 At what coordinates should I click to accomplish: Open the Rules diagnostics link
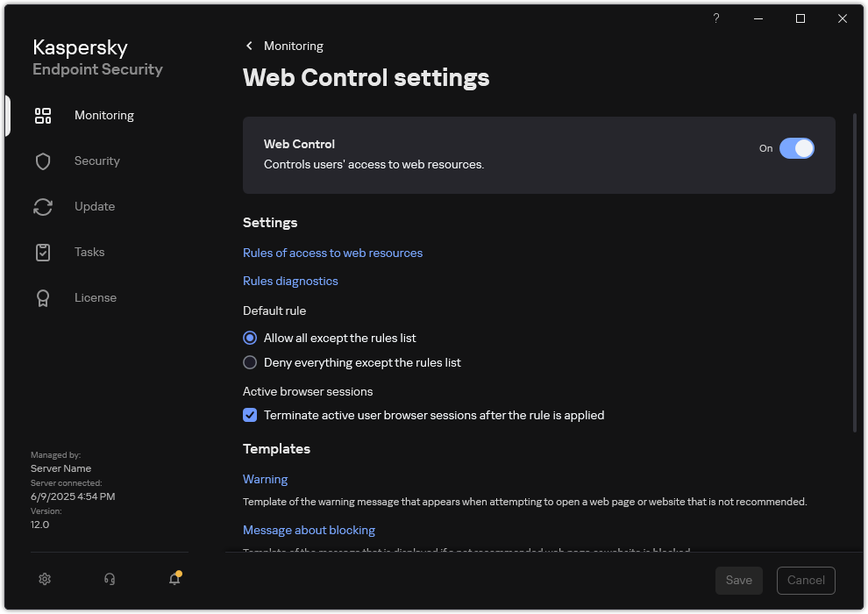290,281
